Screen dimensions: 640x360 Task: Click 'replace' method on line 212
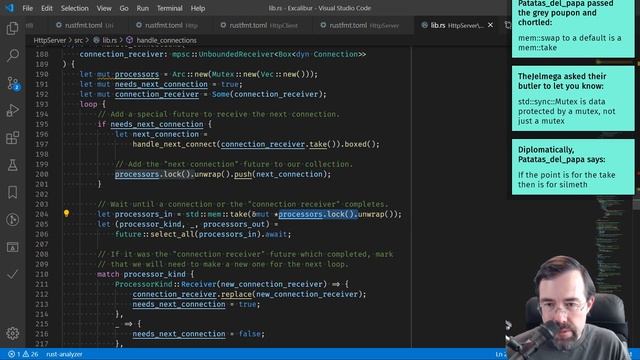tap(236, 294)
